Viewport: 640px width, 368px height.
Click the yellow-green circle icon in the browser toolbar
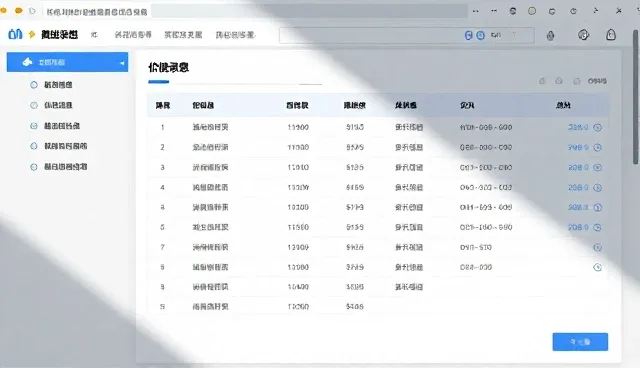[x=532, y=11]
